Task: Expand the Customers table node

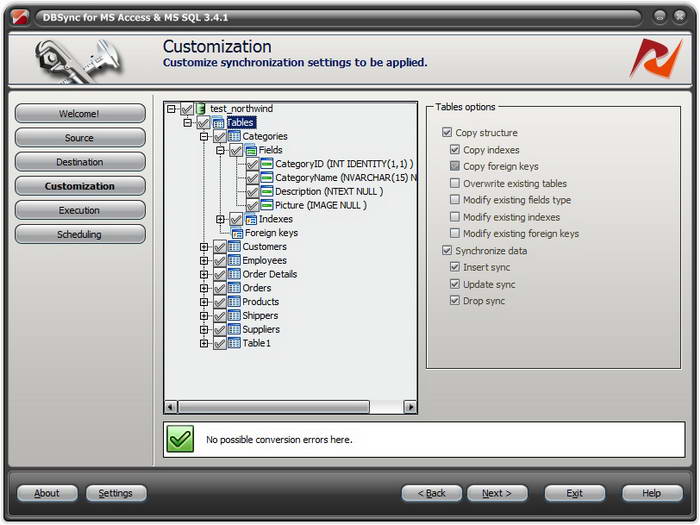Action: click(204, 247)
